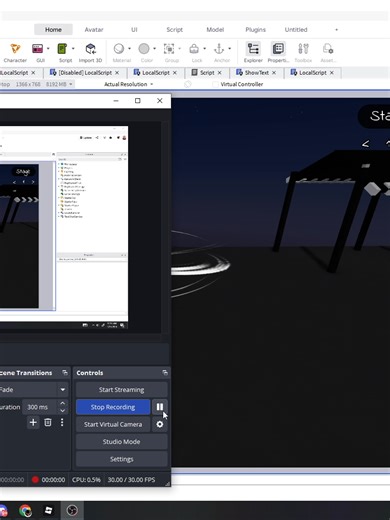Click the red recording indicator in status bar
Screen dimensions: 390x520
(x=35, y=480)
